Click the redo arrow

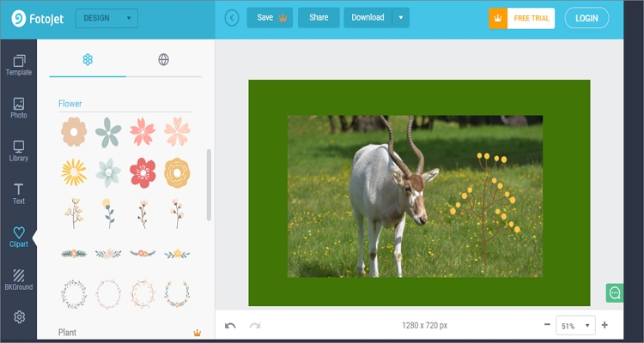pos(255,326)
